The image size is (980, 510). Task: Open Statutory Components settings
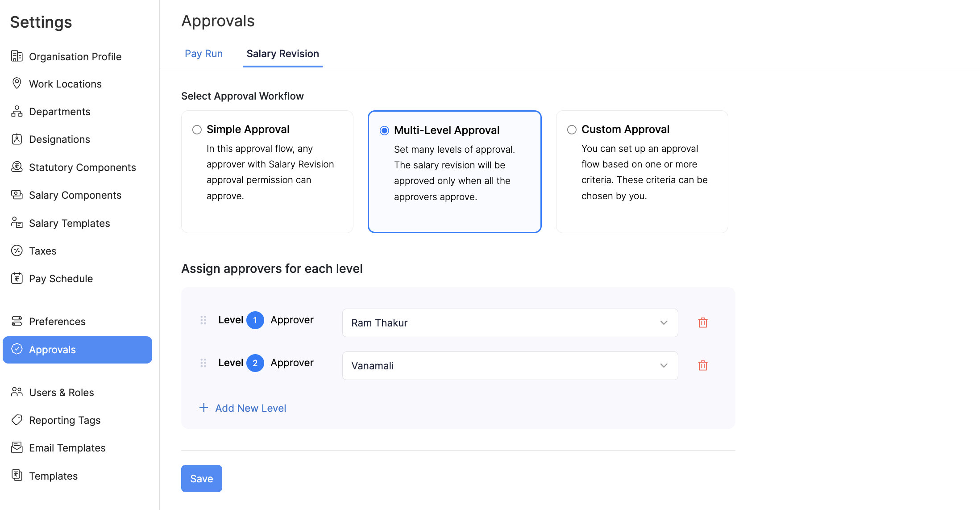coord(82,167)
